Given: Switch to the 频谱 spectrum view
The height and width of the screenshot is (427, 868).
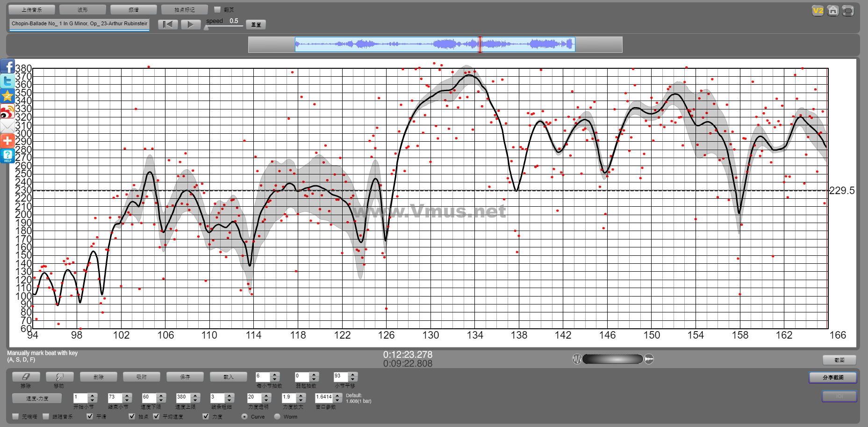Looking at the screenshot, I should click(133, 9).
